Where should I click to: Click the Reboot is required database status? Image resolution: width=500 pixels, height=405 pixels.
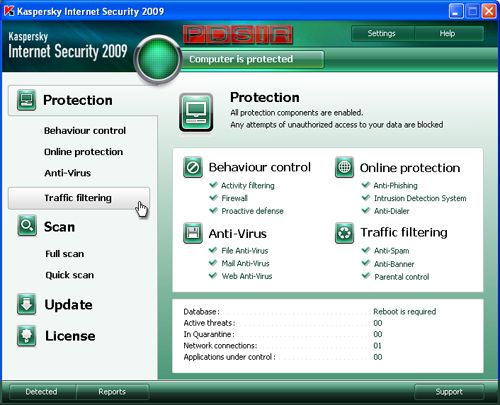(404, 312)
